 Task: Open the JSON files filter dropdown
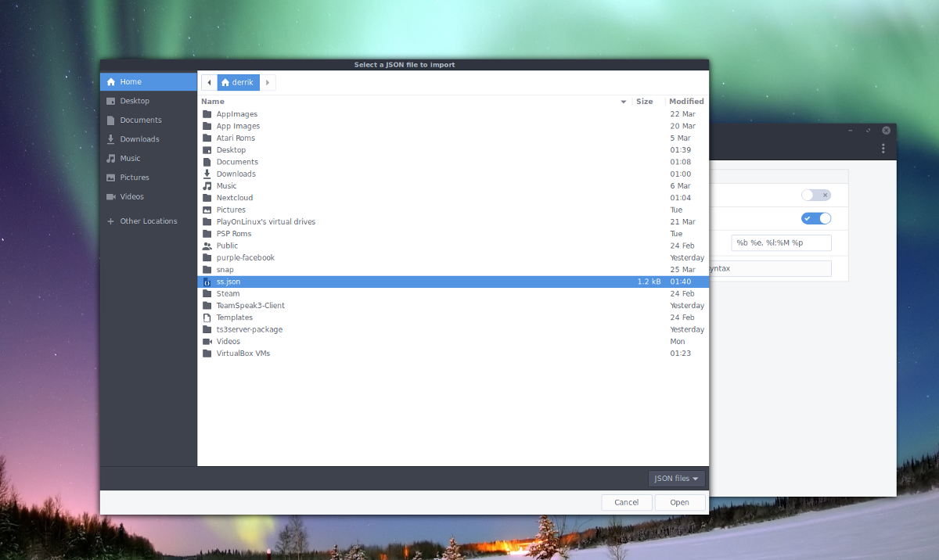(x=675, y=478)
